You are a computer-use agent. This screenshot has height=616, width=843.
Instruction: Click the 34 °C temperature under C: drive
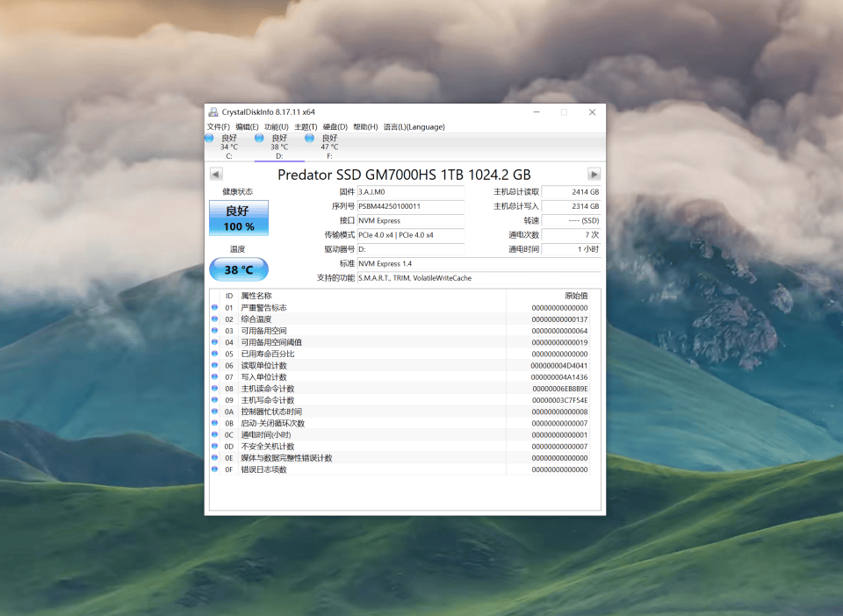tap(229, 147)
